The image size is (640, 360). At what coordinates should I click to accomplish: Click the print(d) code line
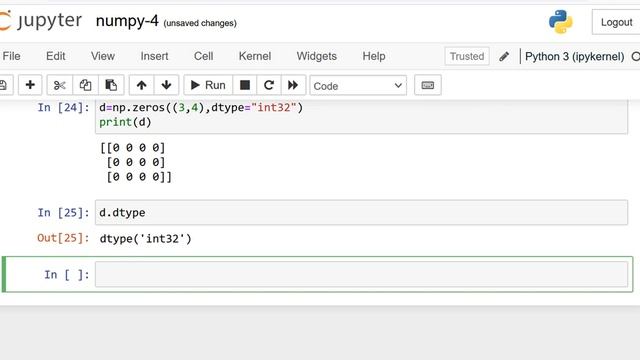[x=125, y=122]
